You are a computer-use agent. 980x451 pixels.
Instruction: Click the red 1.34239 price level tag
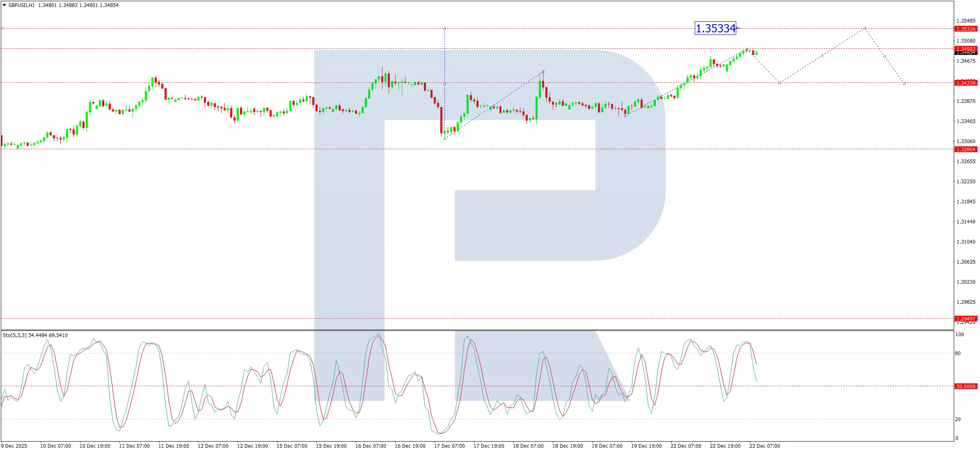[966, 83]
